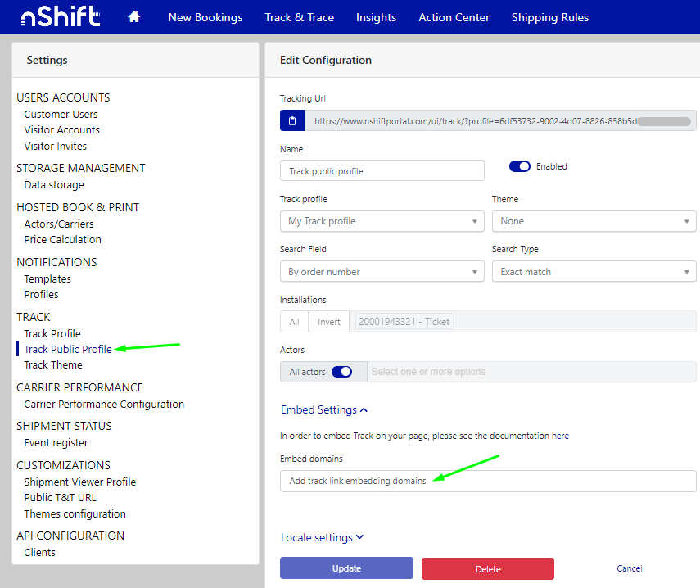Click the nShift logo
Screen dimensions: 700x588
tap(61, 17)
